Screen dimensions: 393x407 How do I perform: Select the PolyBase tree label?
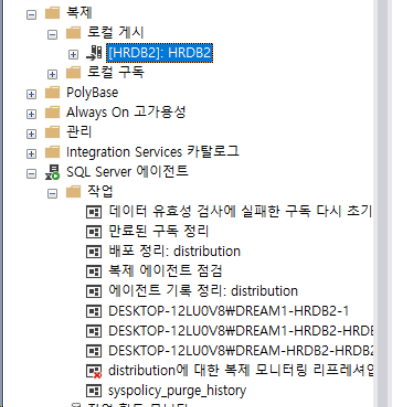[92, 92]
